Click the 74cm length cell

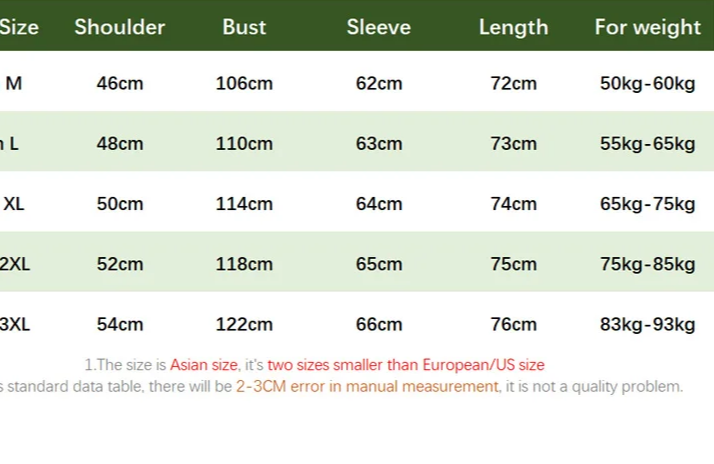(x=514, y=204)
